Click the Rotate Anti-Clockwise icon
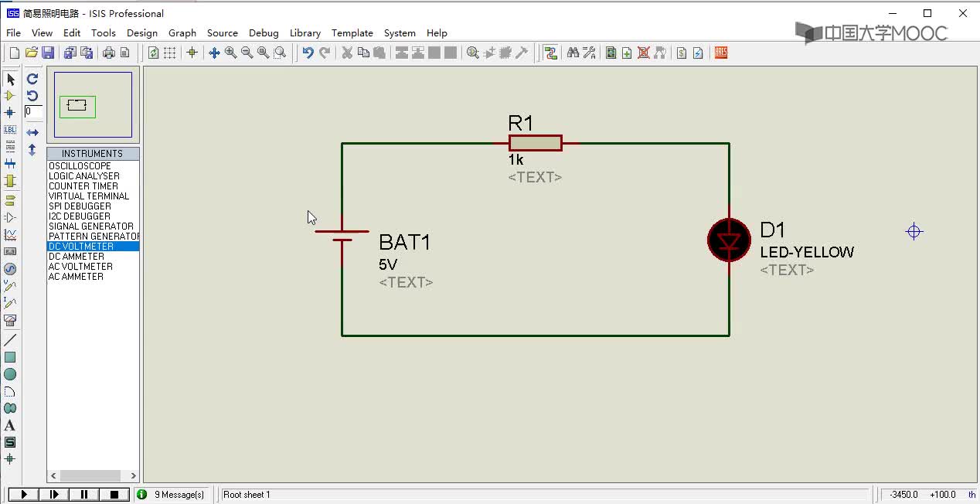The width and height of the screenshot is (980, 504). (x=32, y=96)
